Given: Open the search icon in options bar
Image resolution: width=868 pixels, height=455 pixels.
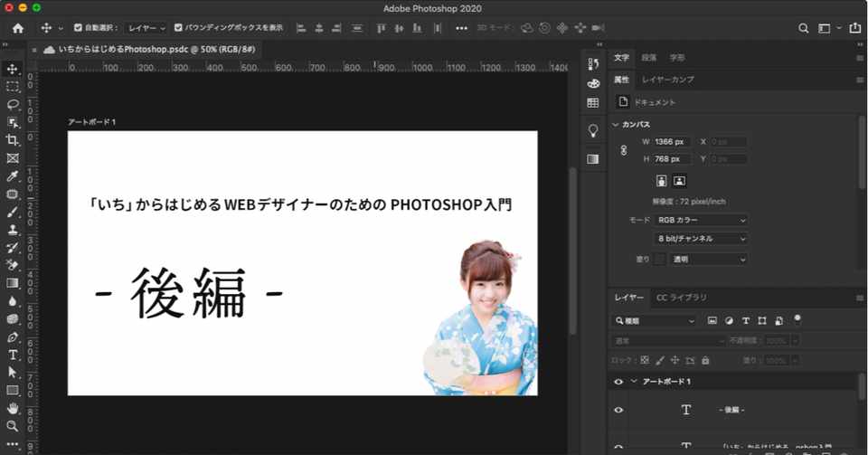Looking at the screenshot, I should pyautogui.click(x=803, y=28).
